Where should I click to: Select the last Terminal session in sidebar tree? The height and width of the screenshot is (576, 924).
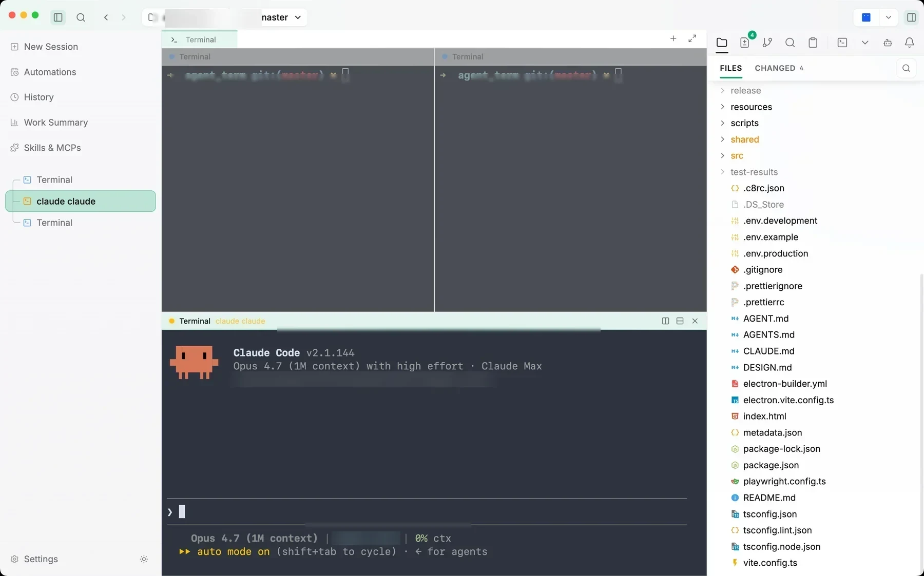point(81,223)
